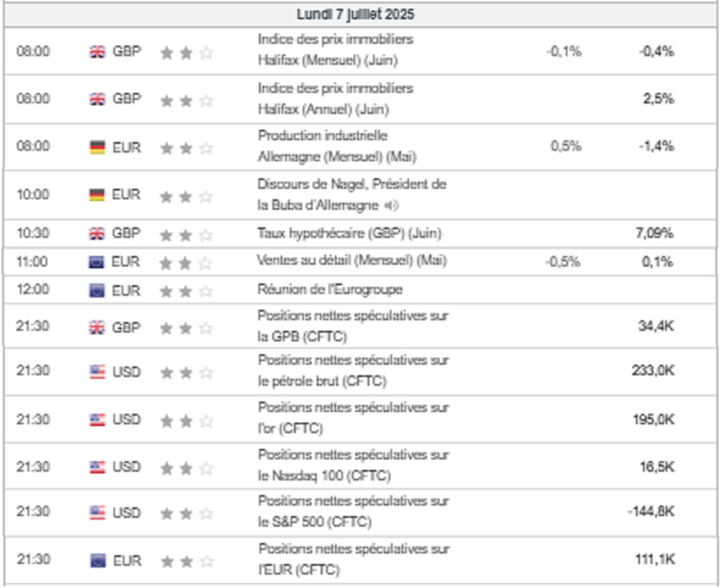Open the Indice des prix immobiliers Halifax (Mensuel) event
This screenshot has width=723, height=588.
point(336,50)
